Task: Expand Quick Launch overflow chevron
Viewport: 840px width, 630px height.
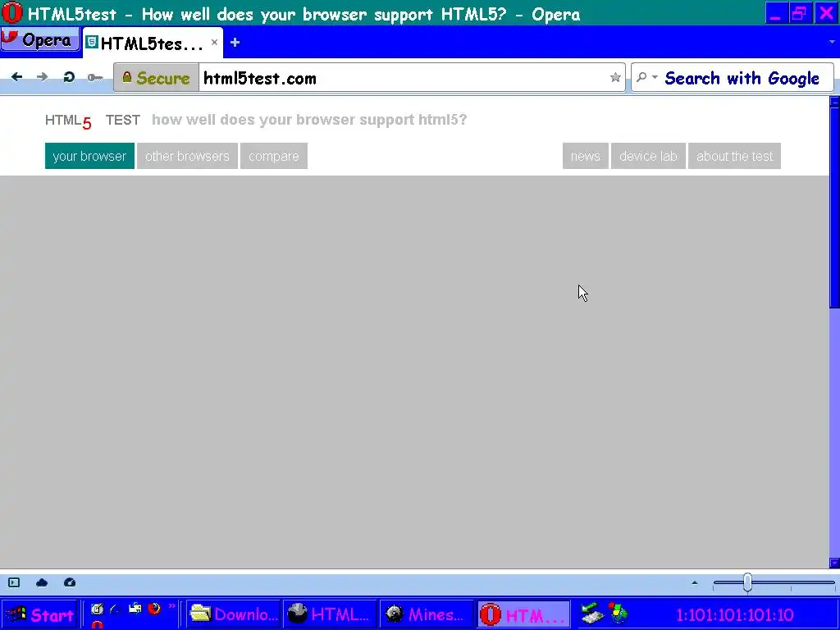Action: coord(171,607)
